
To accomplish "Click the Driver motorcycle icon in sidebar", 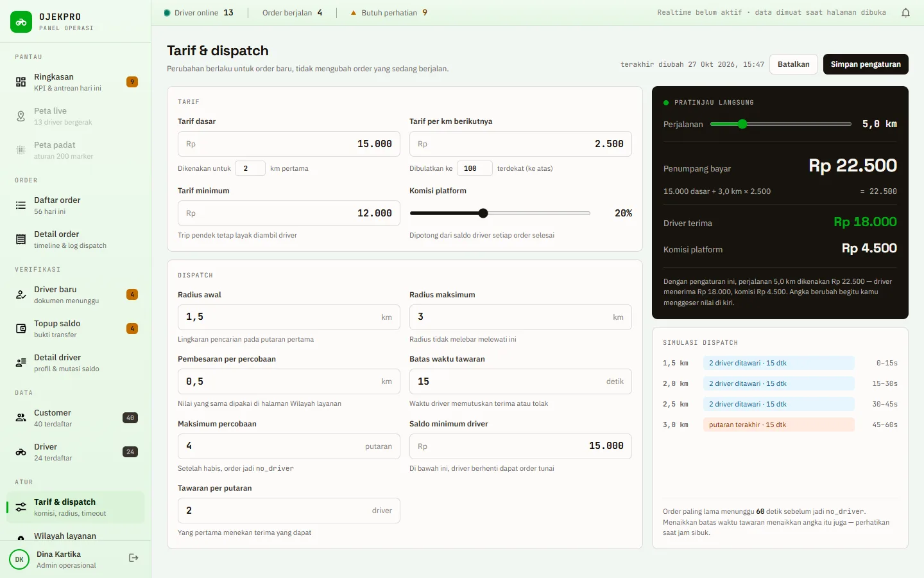I will (21, 452).
